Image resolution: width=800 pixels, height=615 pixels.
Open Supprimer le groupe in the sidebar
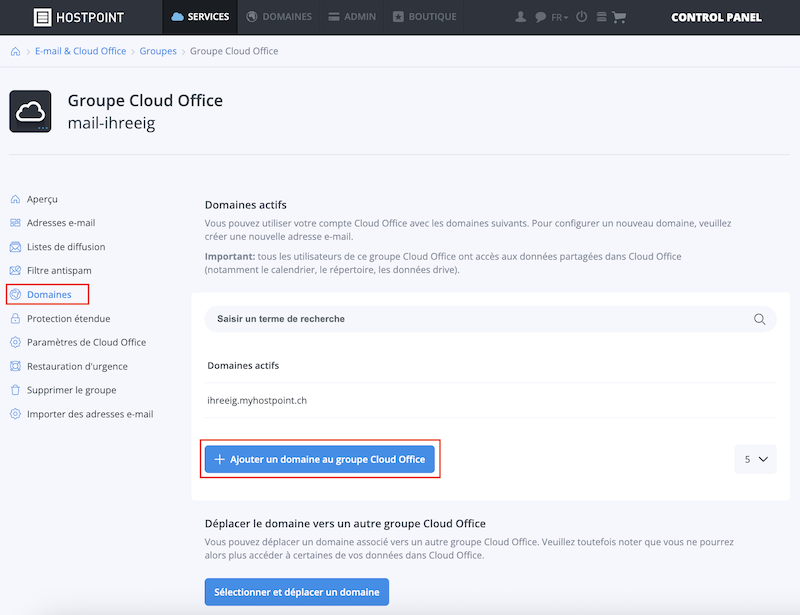pos(72,390)
